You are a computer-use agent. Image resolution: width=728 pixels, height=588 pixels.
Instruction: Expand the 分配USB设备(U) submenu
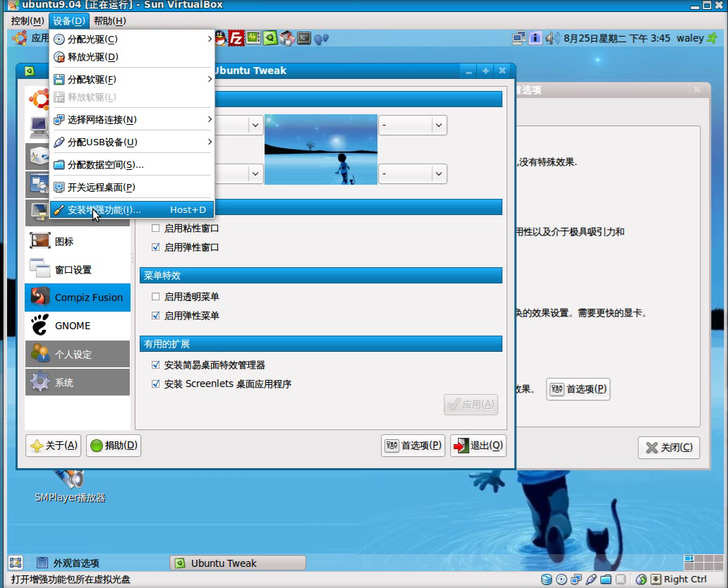click(x=132, y=142)
